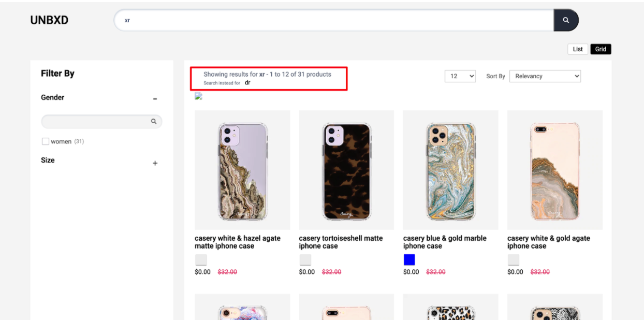Expand the Size filter section
Screen dimensions: 644x320
tap(155, 163)
